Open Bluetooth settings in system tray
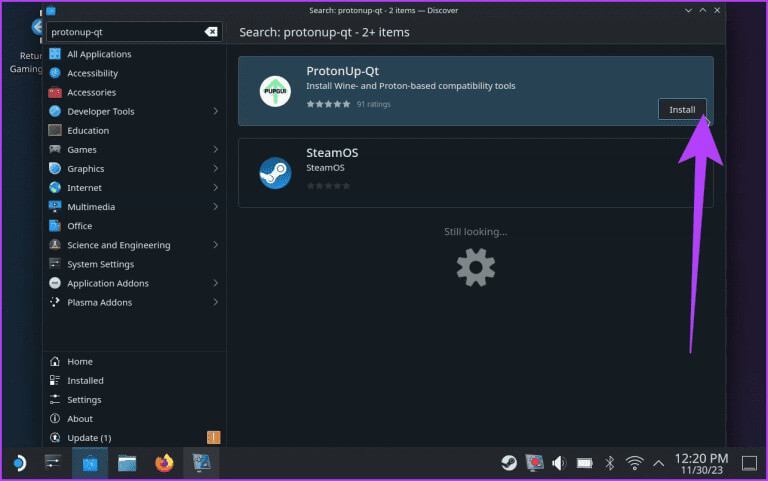This screenshot has width=768, height=481. (x=609, y=463)
